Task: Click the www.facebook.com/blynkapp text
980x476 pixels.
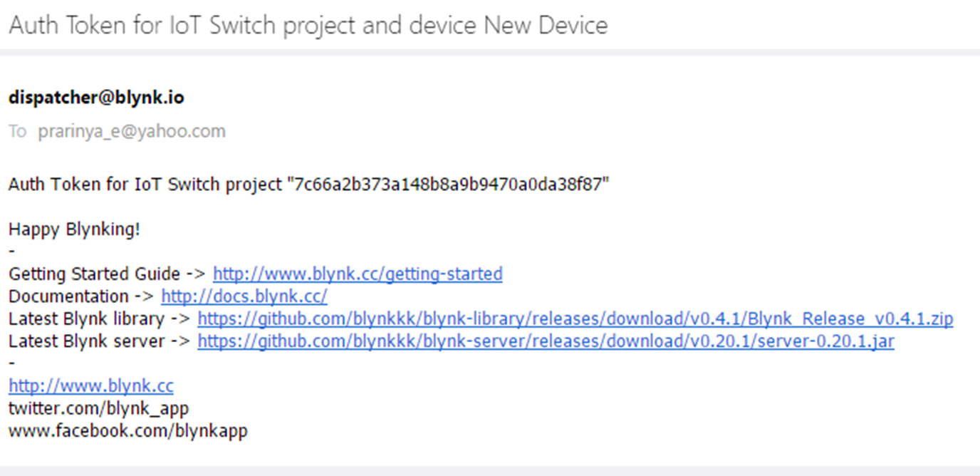Action: 128,431
